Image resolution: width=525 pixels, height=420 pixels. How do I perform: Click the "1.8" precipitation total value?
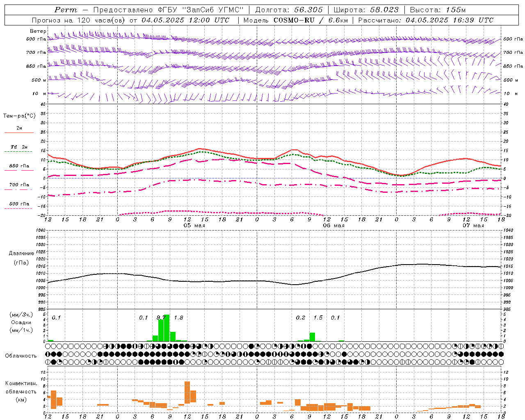(178, 317)
